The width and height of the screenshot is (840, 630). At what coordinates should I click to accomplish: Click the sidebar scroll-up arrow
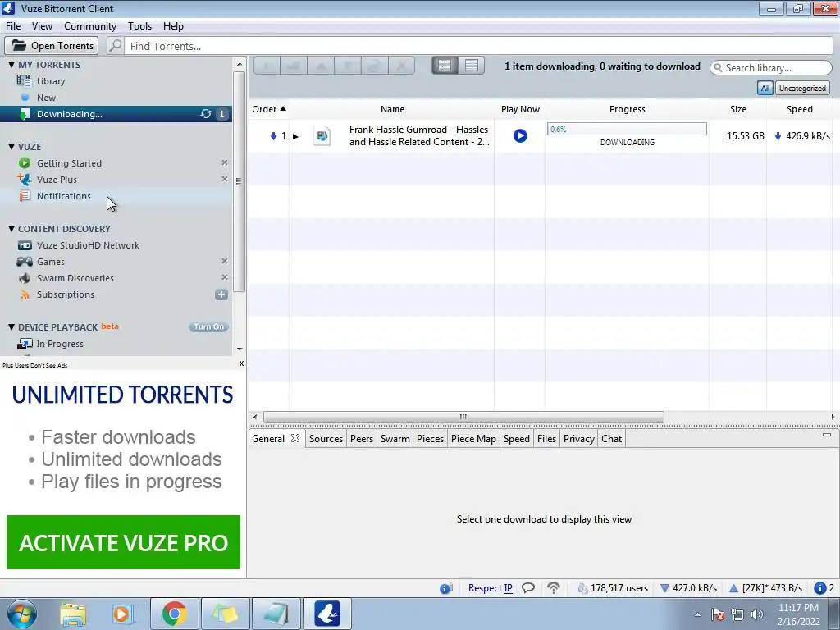[x=240, y=64]
